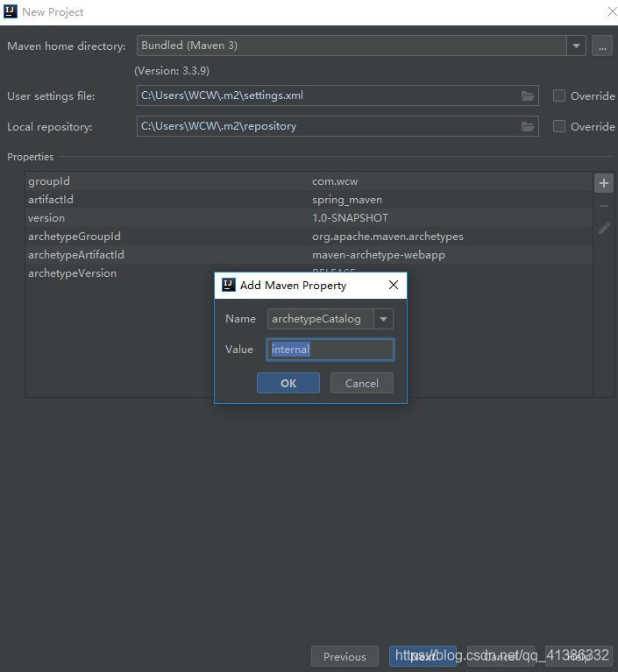Click the IntelliJ icon in Add Maven Property title

[228, 285]
